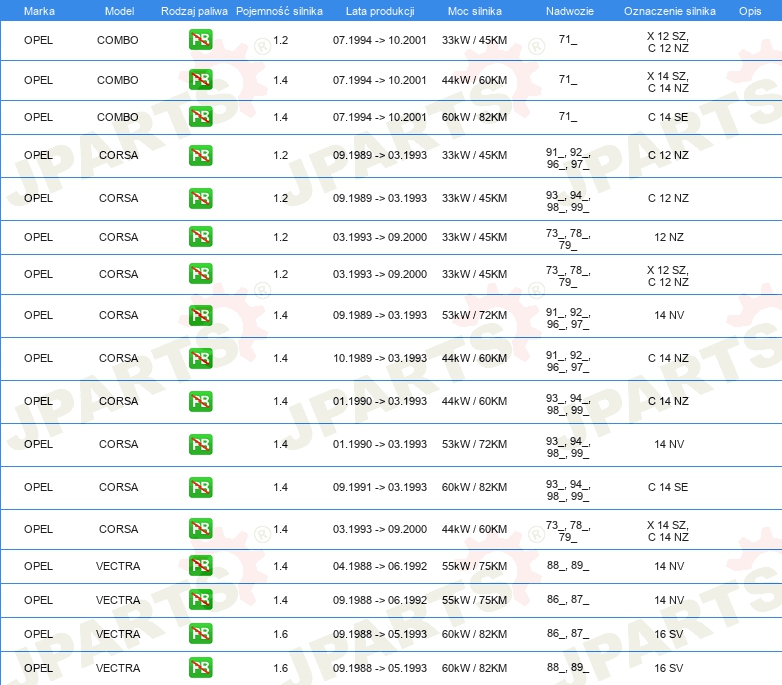The height and width of the screenshot is (685, 782).
Task: Click fuel icon in CORSA 10.1989 row
Action: [200, 358]
